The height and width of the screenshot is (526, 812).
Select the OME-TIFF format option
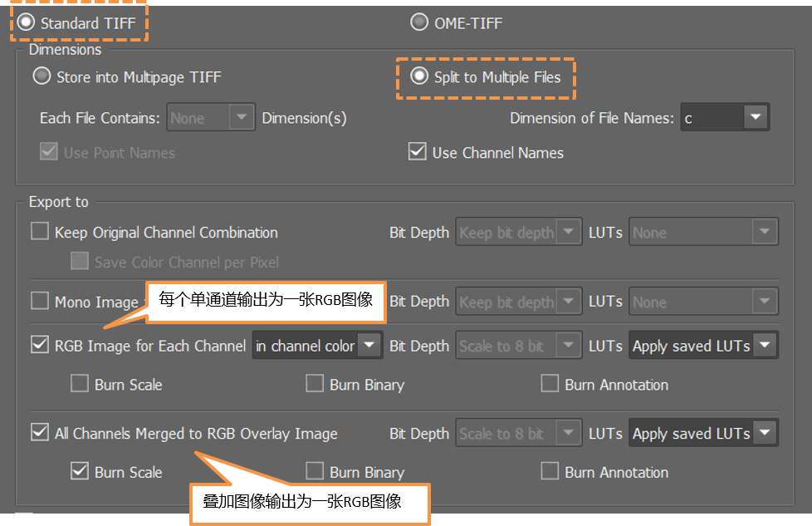click(x=419, y=22)
